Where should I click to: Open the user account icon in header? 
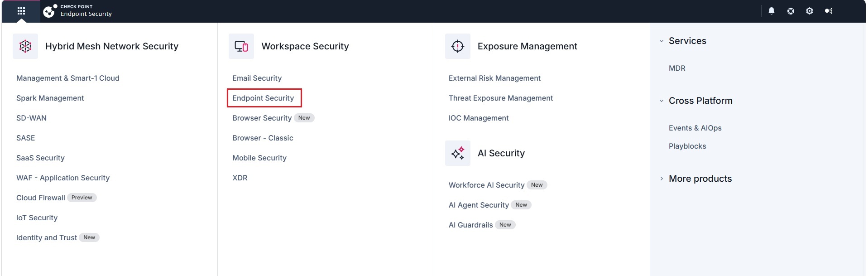click(x=829, y=11)
